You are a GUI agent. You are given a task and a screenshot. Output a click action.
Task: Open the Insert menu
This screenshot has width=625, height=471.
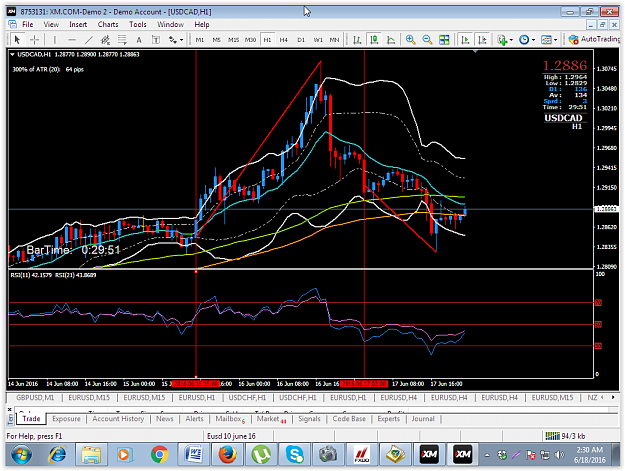(78, 24)
